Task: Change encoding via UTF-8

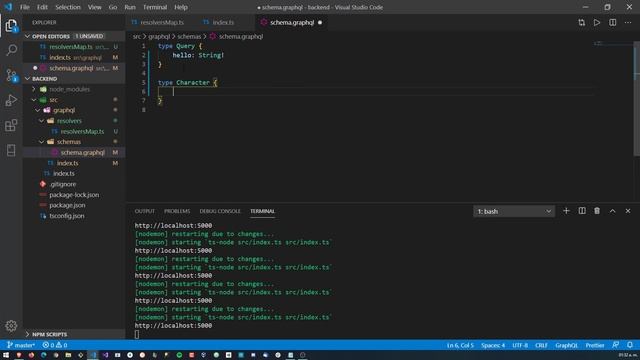Action: (x=520, y=345)
